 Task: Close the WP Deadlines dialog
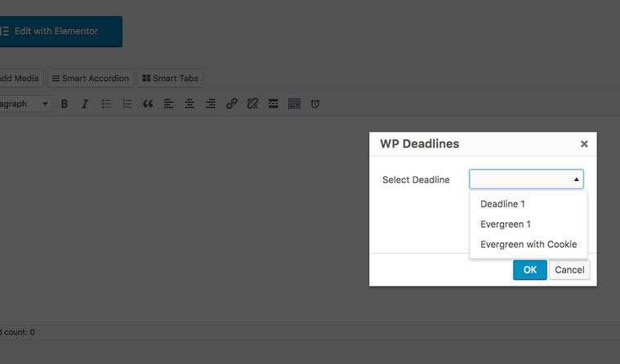point(584,144)
